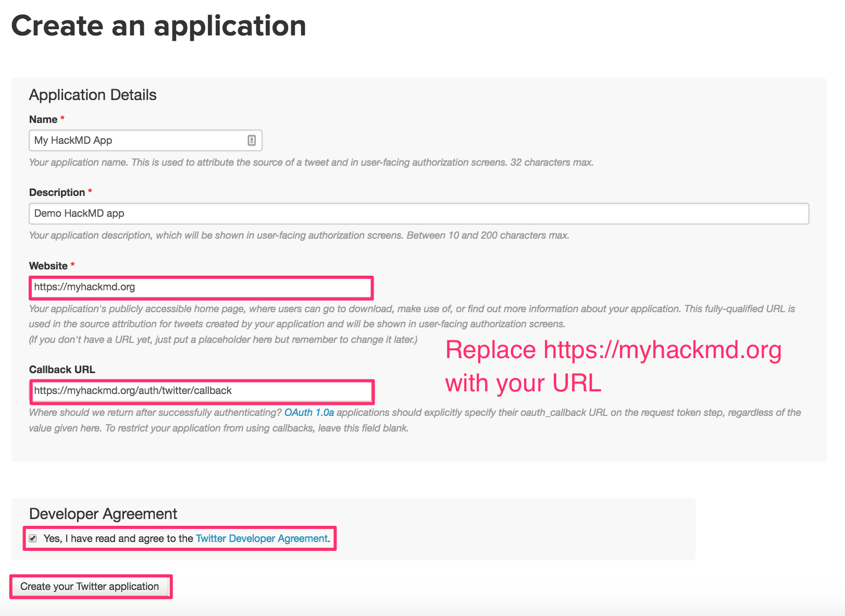845x616 pixels.
Task: Click the Name field required asterisk
Action: pos(62,118)
